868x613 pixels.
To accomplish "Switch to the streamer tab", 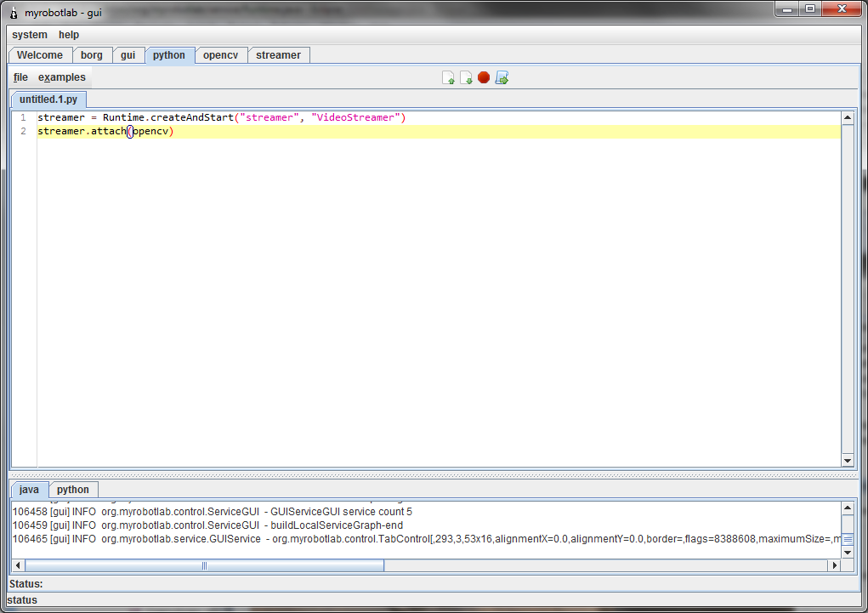I will [x=279, y=54].
